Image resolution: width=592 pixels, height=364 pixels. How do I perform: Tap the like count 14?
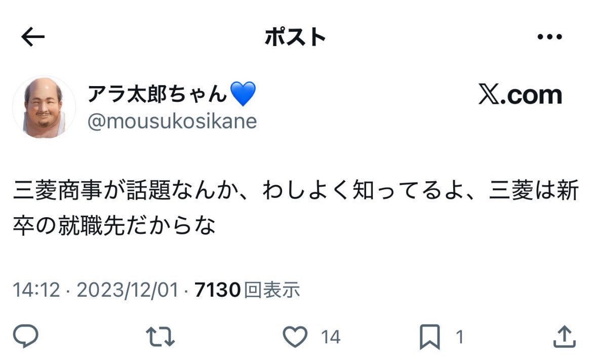click(331, 337)
